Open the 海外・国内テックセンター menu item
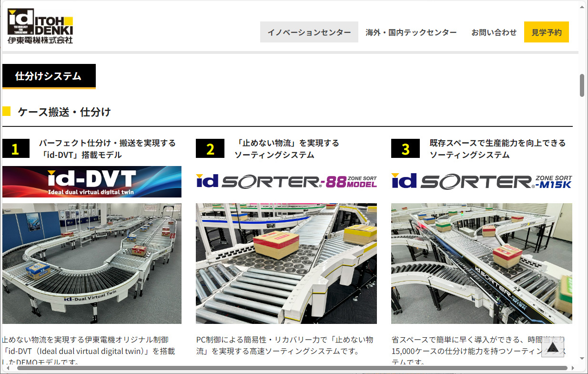 pyautogui.click(x=411, y=32)
